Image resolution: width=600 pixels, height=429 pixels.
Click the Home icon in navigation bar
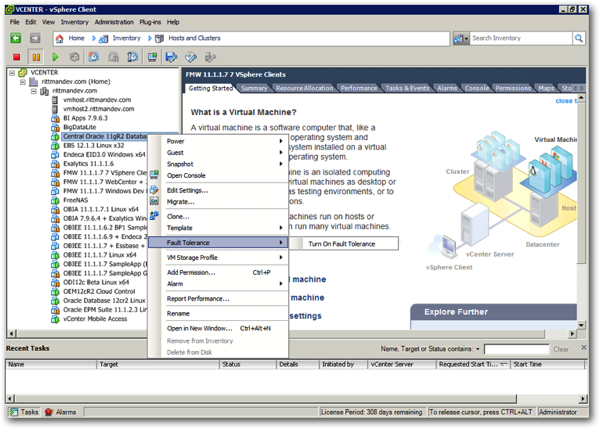[59, 38]
